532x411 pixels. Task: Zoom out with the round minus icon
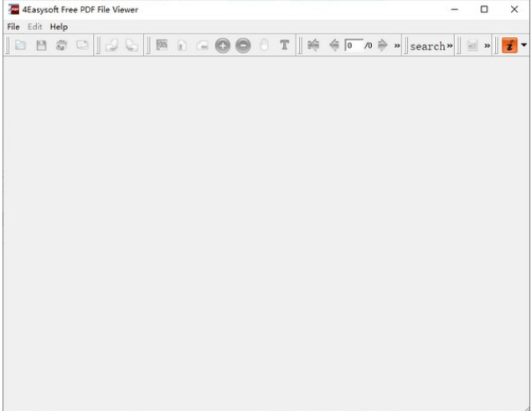pos(243,45)
